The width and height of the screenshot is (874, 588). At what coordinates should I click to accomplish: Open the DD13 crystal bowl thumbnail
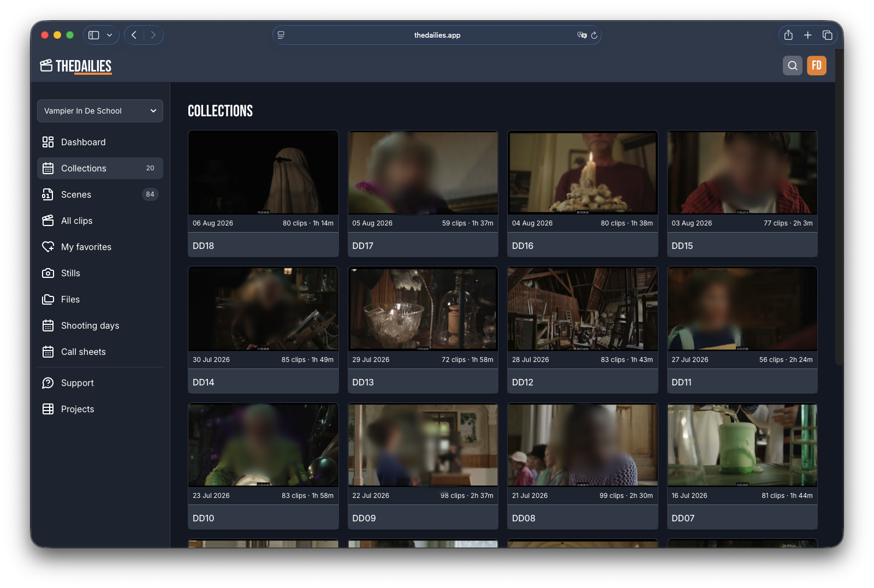point(423,309)
